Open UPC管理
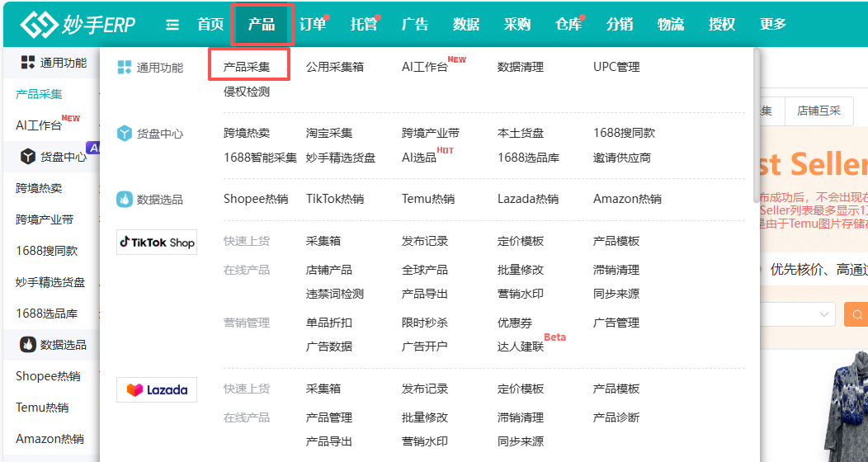This screenshot has height=462, width=868. [616, 67]
